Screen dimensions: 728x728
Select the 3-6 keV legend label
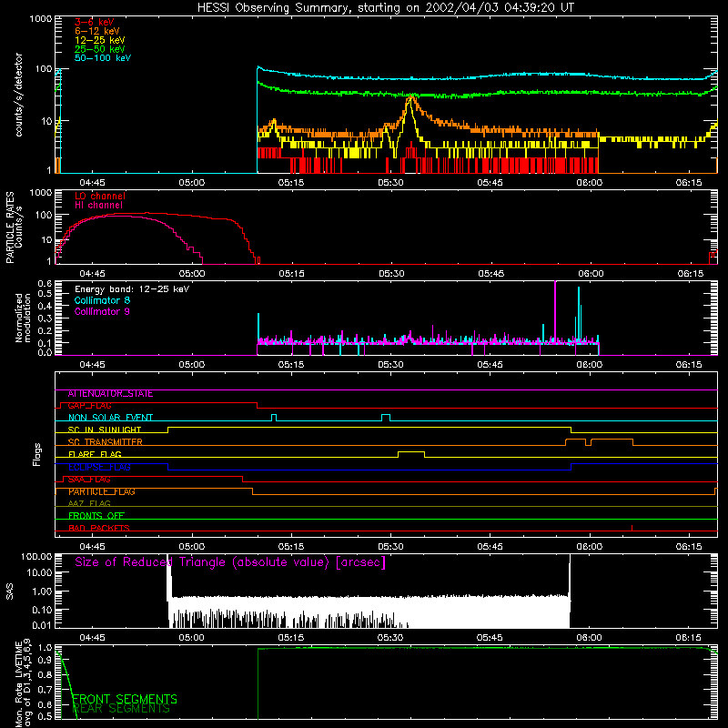click(95, 22)
